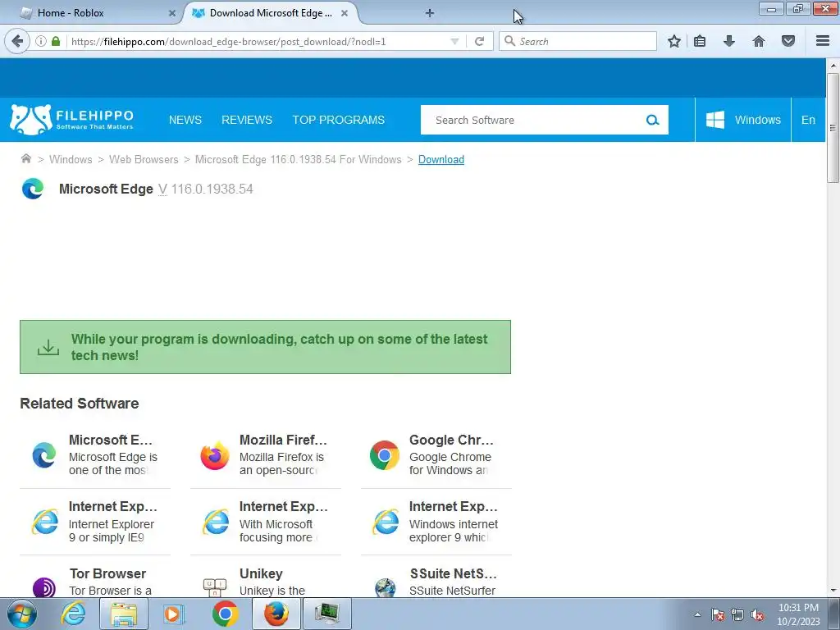Click the Microsoft Edge logo beside the title
840x630 pixels.
(x=33, y=189)
